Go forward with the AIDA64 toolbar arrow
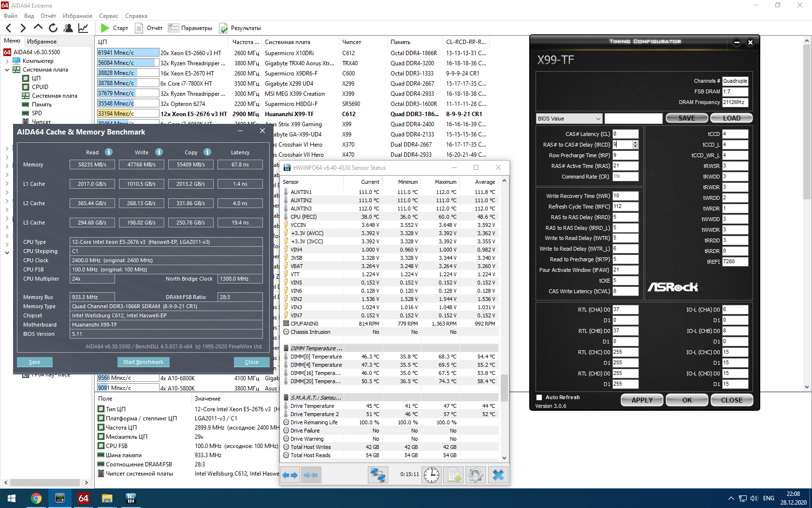Screen dimensions: 812x508 23,28
